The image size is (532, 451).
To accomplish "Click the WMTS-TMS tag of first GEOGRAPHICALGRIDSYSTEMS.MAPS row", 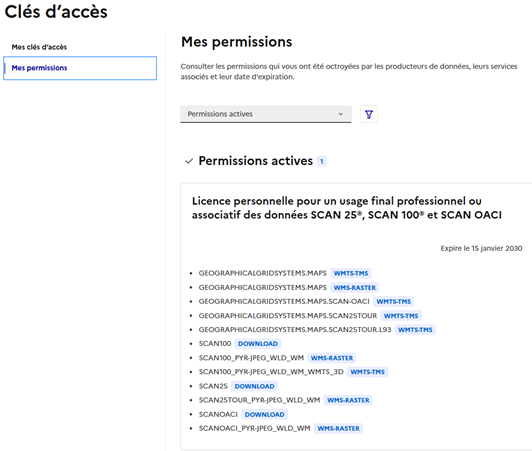I will [x=351, y=273].
